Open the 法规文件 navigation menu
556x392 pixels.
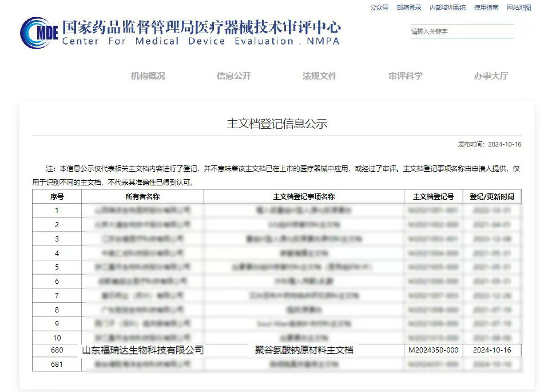[319, 76]
